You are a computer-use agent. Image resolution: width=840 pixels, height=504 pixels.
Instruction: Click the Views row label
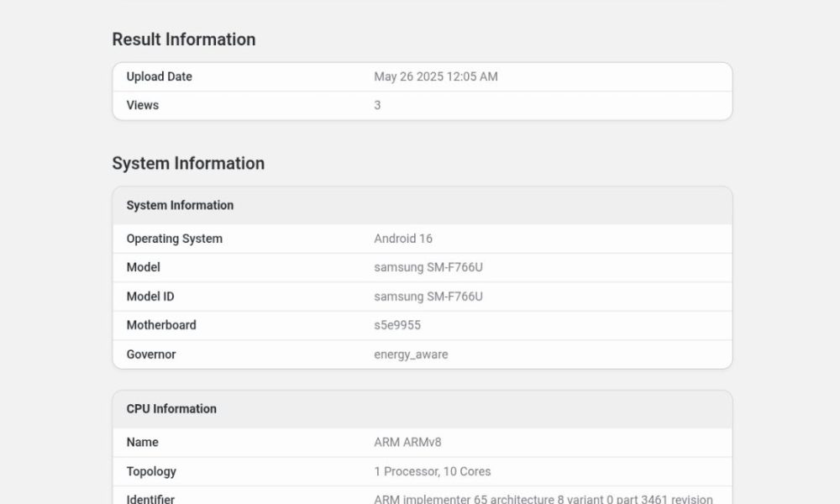coord(142,105)
